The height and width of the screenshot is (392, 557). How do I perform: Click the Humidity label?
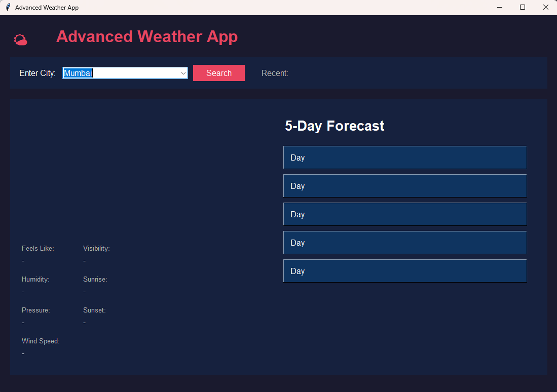pyautogui.click(x=35, y=280)
